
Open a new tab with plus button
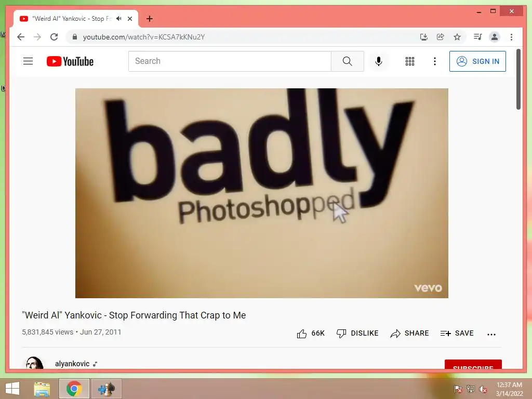pos(149,19)
